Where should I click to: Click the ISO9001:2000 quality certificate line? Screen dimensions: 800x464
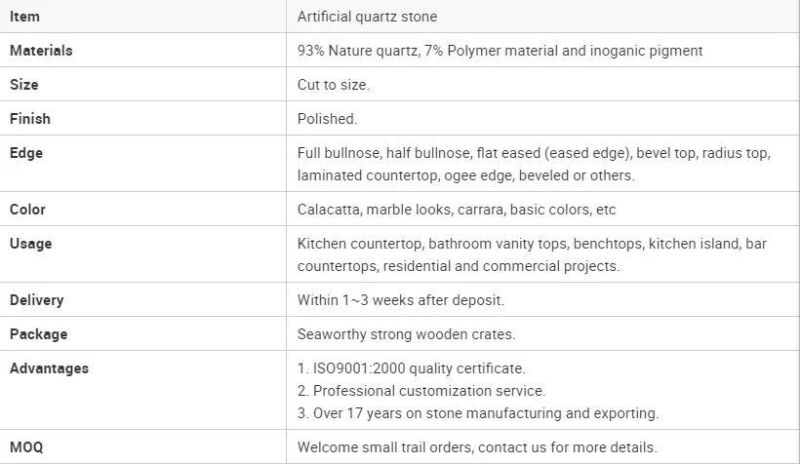[x=411, y=369]
